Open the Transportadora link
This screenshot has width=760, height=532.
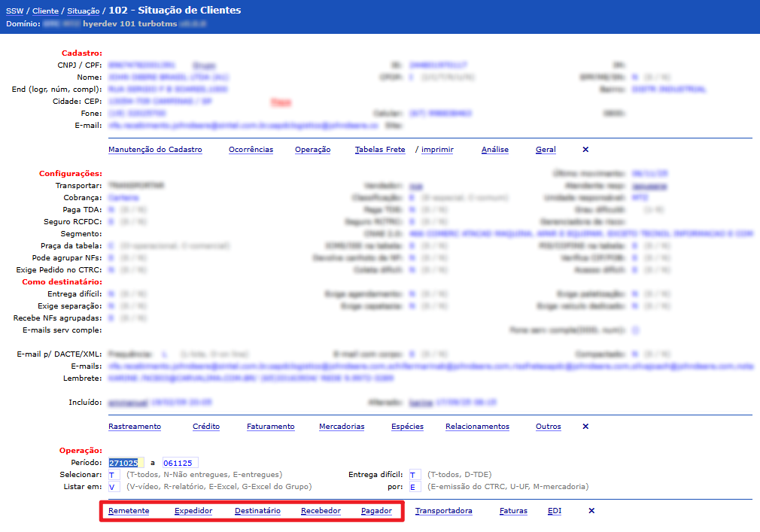click(x=444, y=511)
